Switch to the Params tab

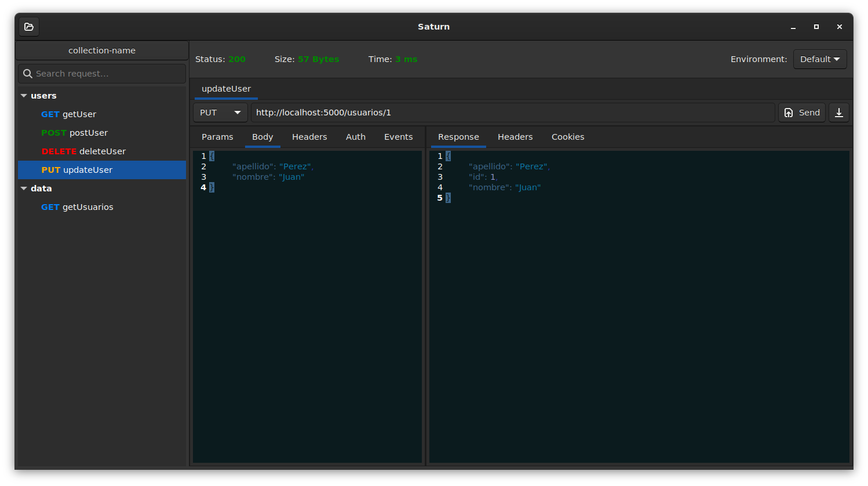pyautogui.click(x=217, y=137)
